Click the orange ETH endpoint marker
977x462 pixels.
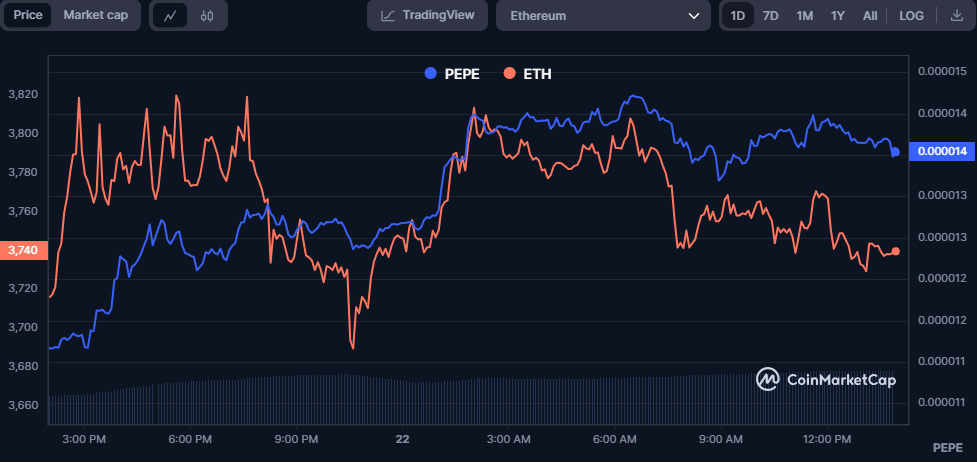click(896, 251)
